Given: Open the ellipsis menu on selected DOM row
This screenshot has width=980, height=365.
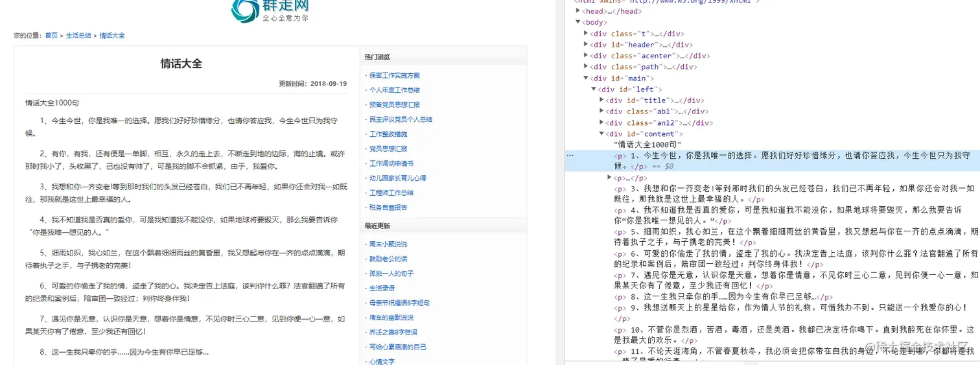Looking at the screenshot, I should [570, 156].
